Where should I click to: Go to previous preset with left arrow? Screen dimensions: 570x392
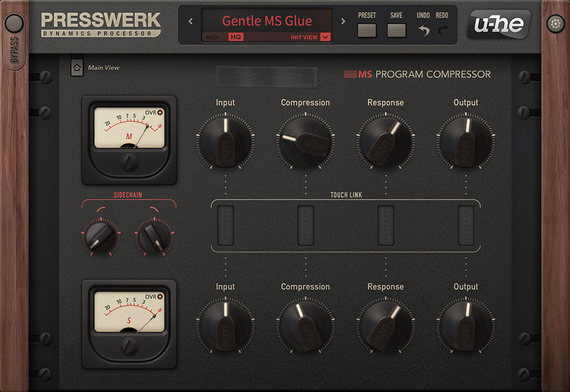click(x=190, y=22)
